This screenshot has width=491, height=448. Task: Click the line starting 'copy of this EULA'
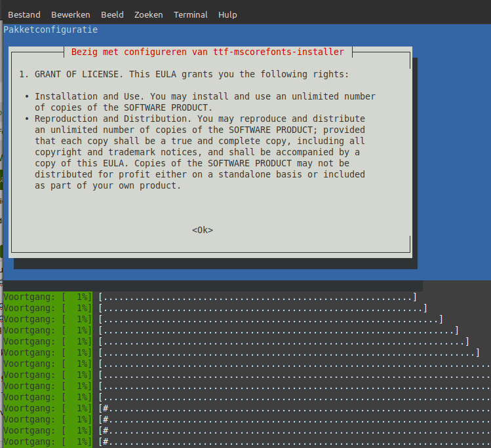pos(192,163)
